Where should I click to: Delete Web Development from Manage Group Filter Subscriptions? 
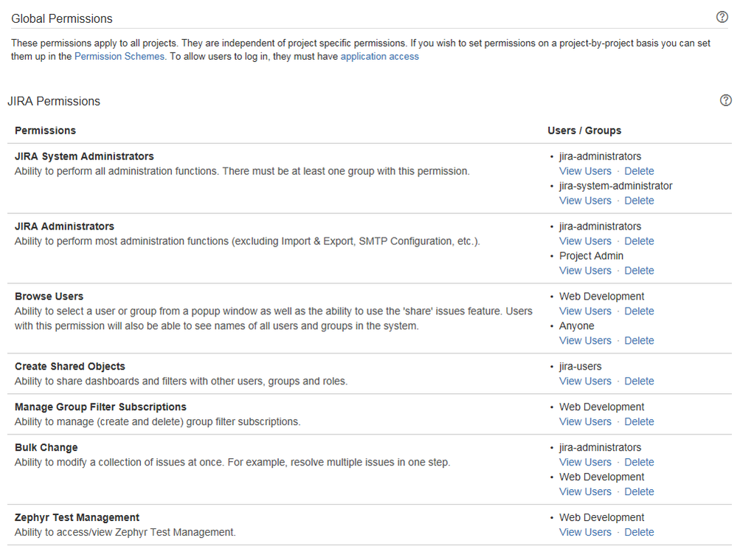click(x=639, y=422)
